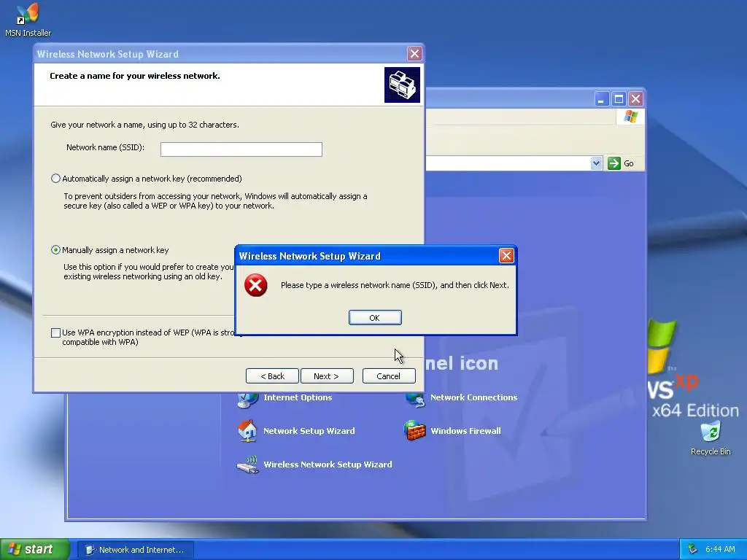Open the Internet Options icon
Image resolution: width=747 pixels, height=560 pixels.
[x=247, y=399]
